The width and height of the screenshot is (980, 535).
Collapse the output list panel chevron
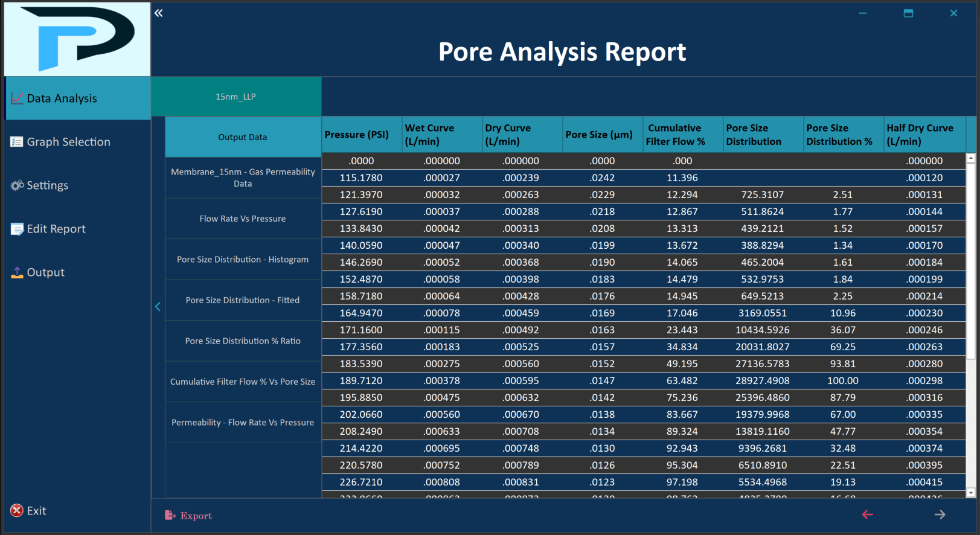pos(158,307)
